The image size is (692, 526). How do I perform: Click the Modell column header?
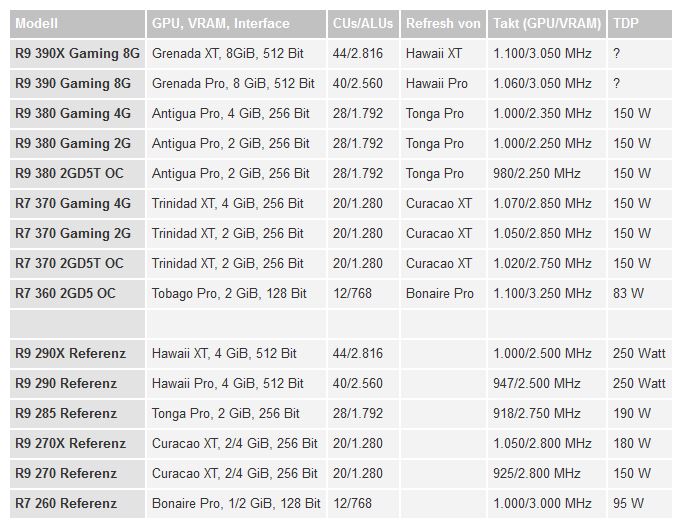pyautogui.click(x=78, y=23)
